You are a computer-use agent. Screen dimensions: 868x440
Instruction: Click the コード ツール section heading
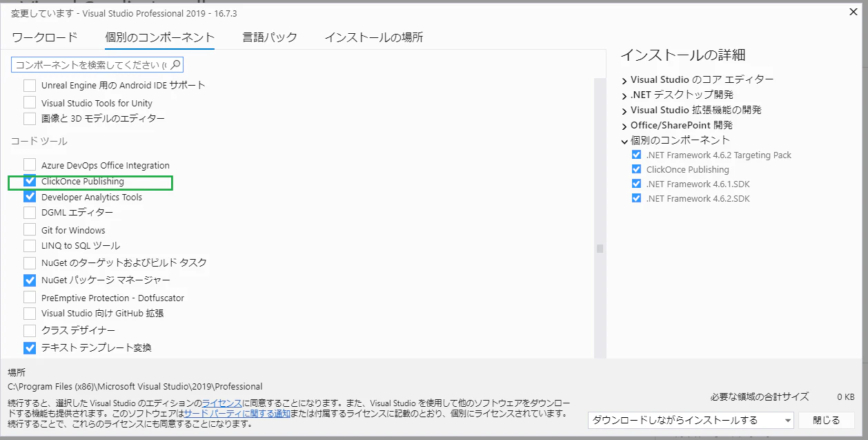point(39,141)
